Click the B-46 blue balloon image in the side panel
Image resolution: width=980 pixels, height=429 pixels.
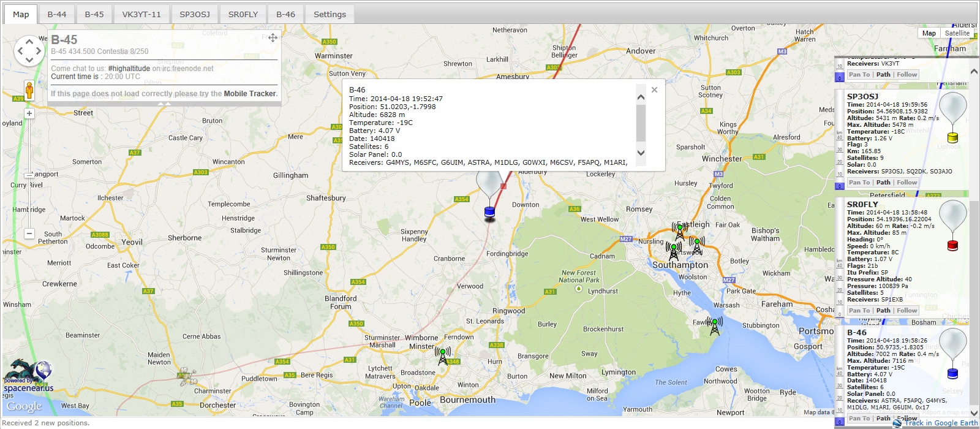(952, 353)
